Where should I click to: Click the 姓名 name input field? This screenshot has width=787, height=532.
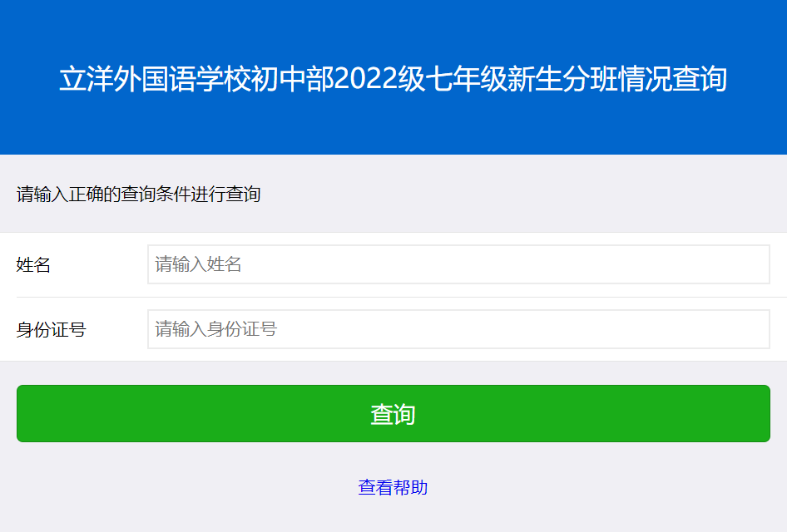coord(458,264)
